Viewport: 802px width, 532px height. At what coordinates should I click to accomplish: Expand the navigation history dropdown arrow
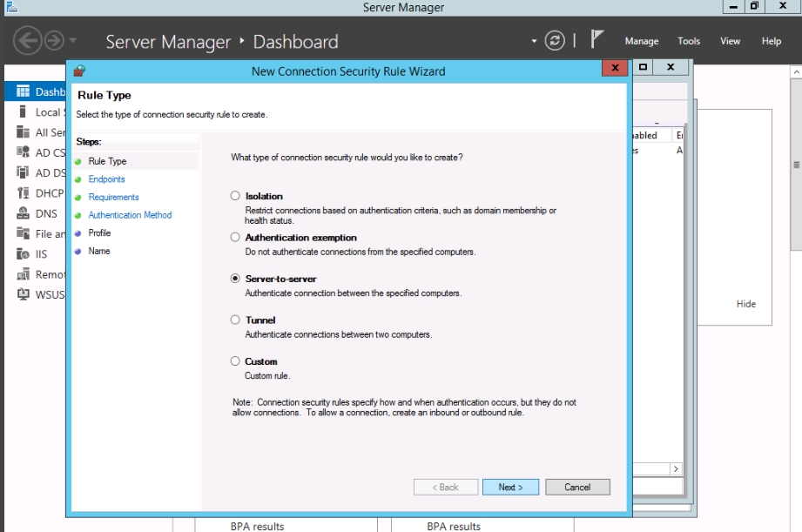point(72,40)
